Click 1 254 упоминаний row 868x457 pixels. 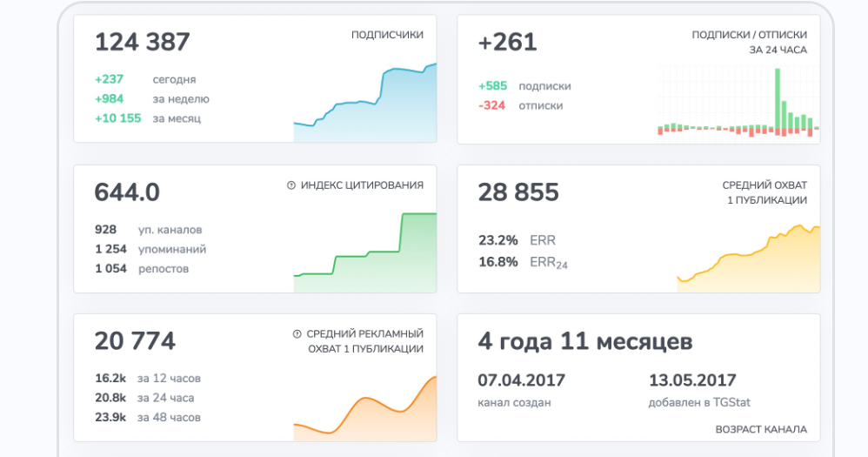point(150,249)
